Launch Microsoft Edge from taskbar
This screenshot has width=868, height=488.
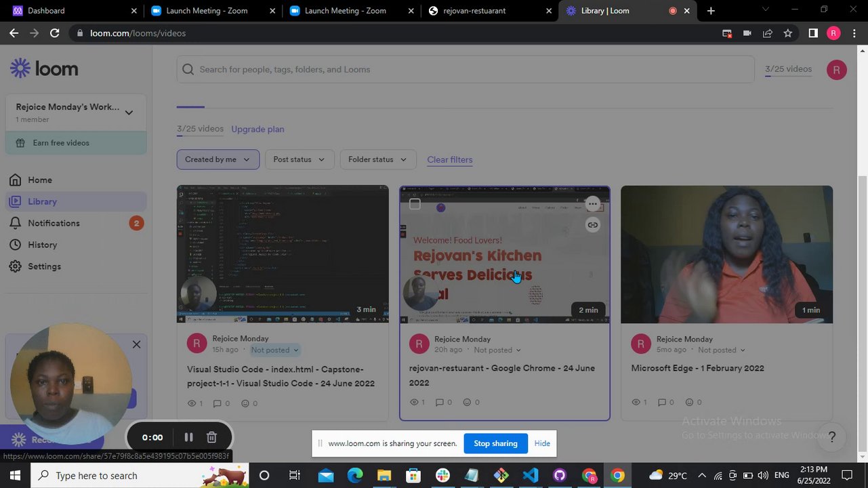[x=355, y=475]
